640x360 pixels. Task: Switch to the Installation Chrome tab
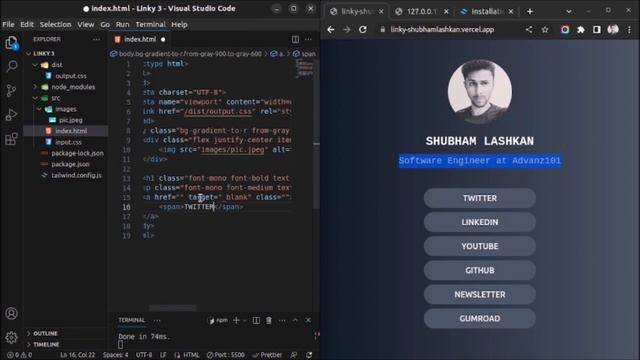click(486, 11)
